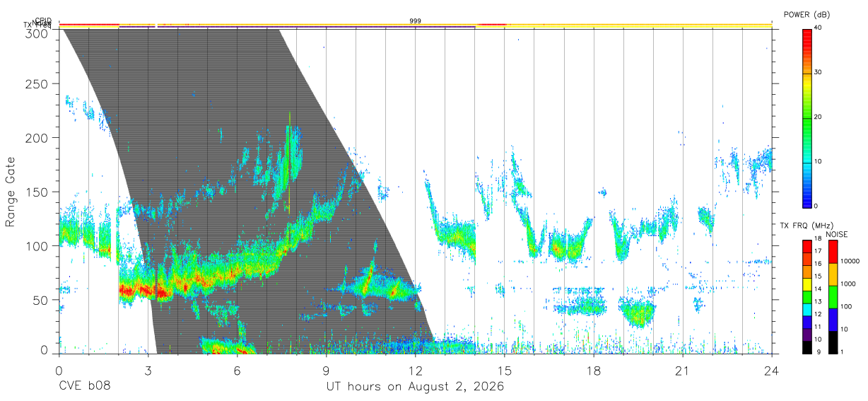This screenshot has width=868, height=401.
Task: Select the yellow 14-15 MHz frequency swatch
Action: 807,284
